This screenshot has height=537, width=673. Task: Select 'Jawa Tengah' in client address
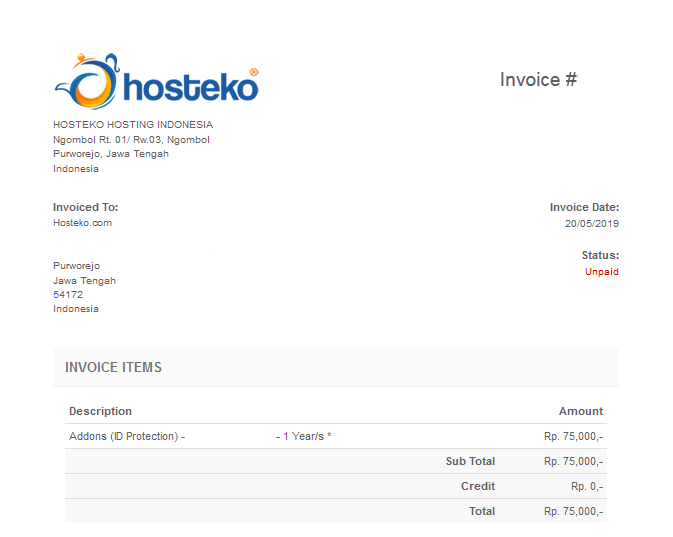tap(84, 280)
